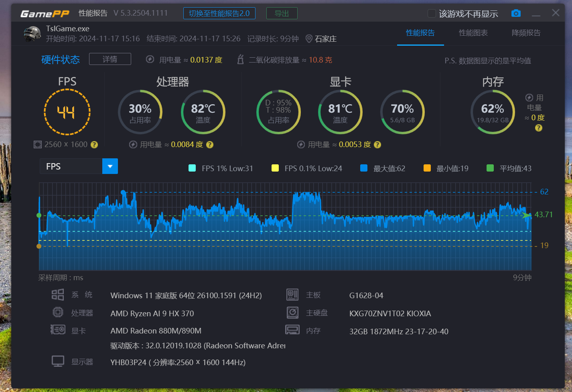Click the KXG70ZNV1T02 KIOXIA disk text
Screen dimensions: 572x392
pos(390,313)
